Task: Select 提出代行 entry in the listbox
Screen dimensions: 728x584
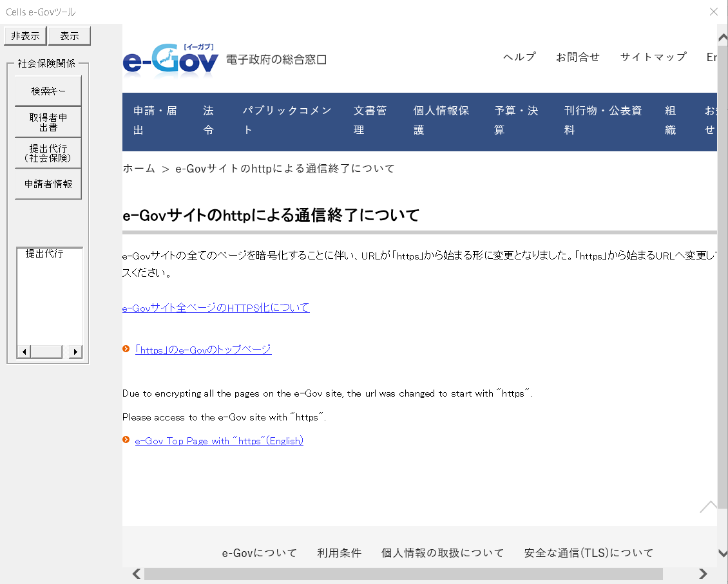Action: click(44, 254)
